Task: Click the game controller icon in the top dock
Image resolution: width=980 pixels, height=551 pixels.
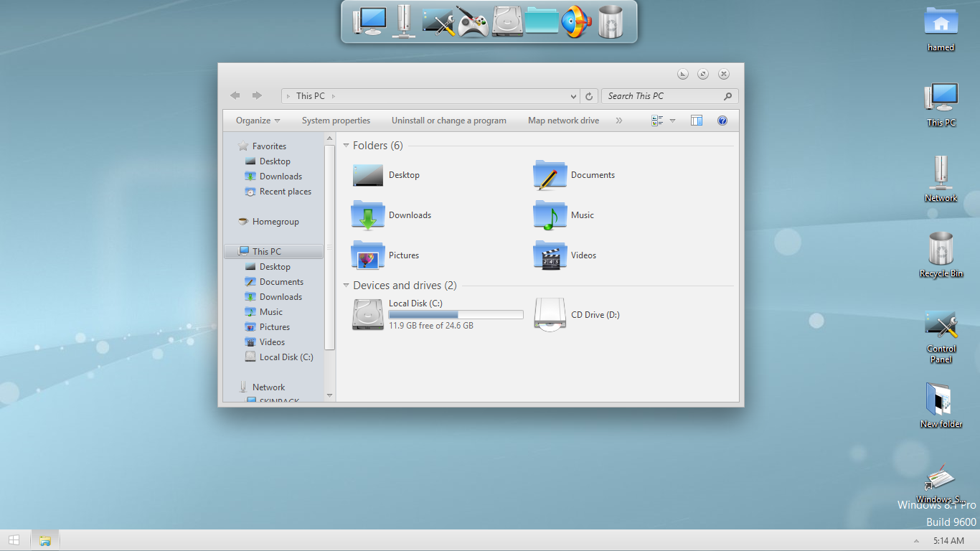Action: tap(473, 22)
